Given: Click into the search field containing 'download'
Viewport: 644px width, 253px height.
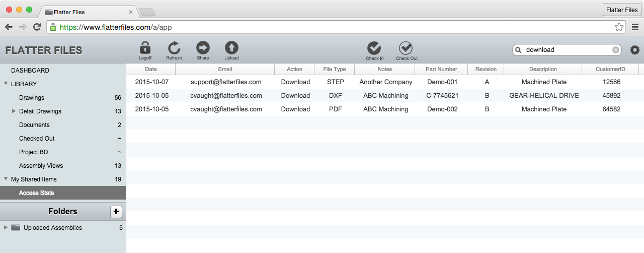Looking at the screenshot, I should (x=568, y=50).
